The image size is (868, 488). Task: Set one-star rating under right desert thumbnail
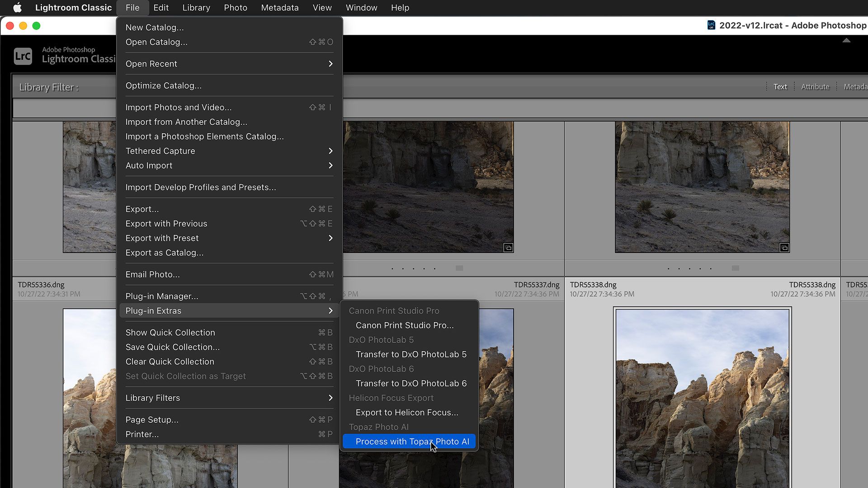click(x=668, y=268)
